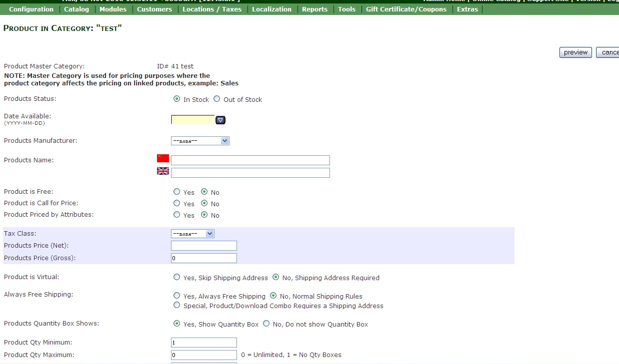
Task: Choose No, Do not show Quantity Box
Action: [x=266, y=324]
